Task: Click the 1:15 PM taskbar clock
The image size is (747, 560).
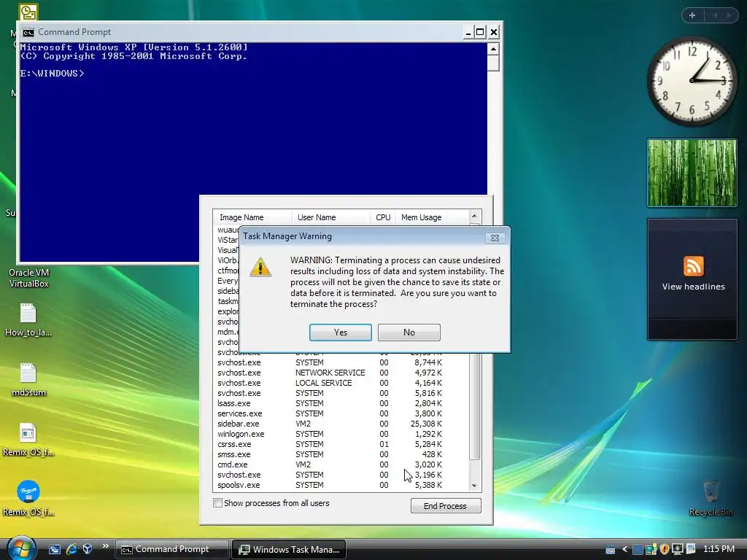Action: click(719, 549)
